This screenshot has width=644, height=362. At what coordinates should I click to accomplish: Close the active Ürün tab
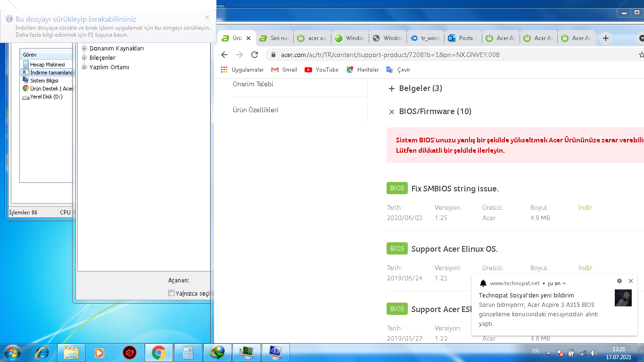[x=248, y=38]
